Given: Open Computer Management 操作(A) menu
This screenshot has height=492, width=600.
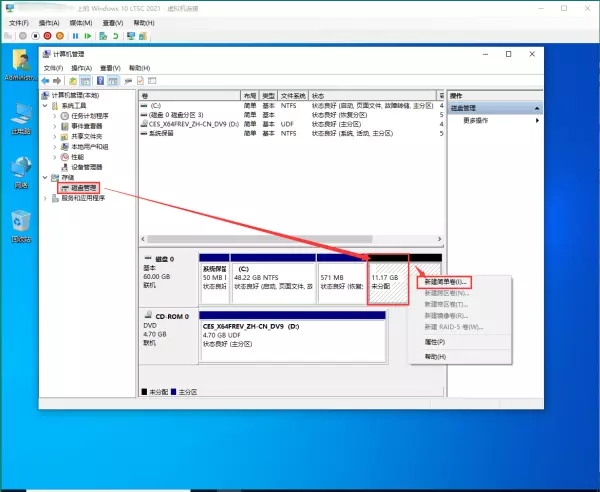Looking at the screenshot, I should point(82,68).
